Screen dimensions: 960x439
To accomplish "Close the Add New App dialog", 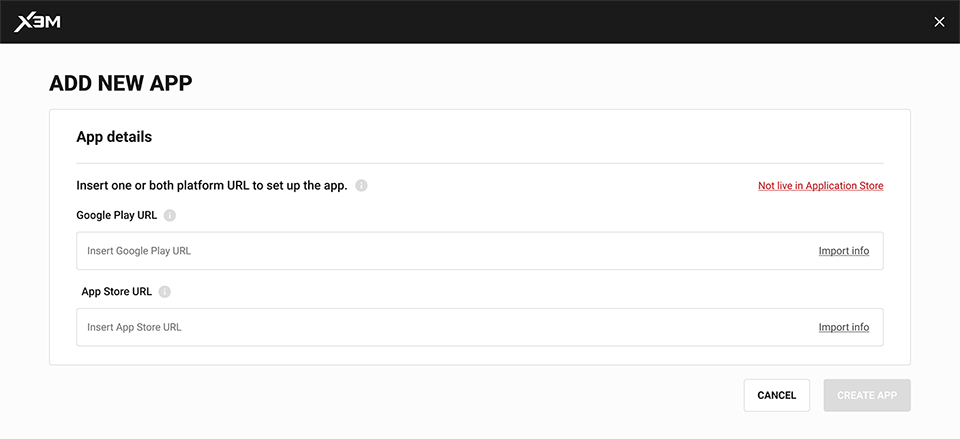I will point(939,22).
